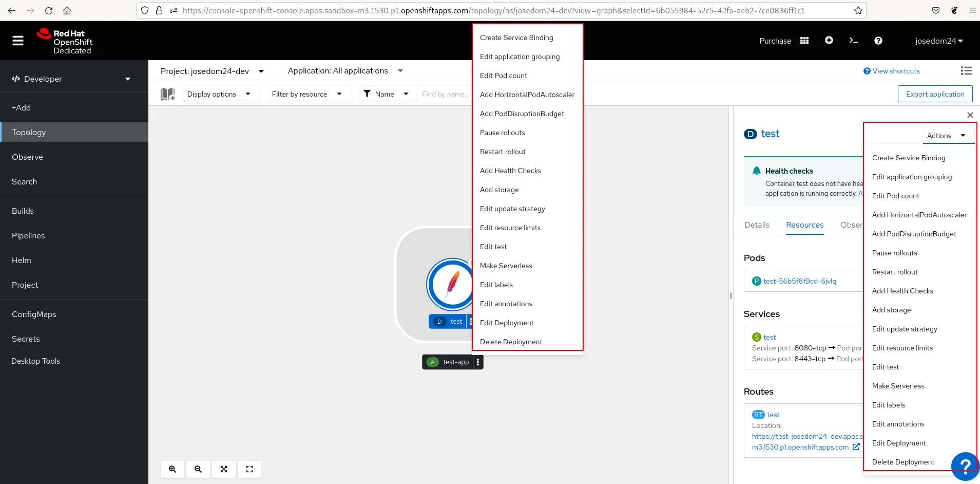Open test-app kebab menu

[x=478, y=362]
